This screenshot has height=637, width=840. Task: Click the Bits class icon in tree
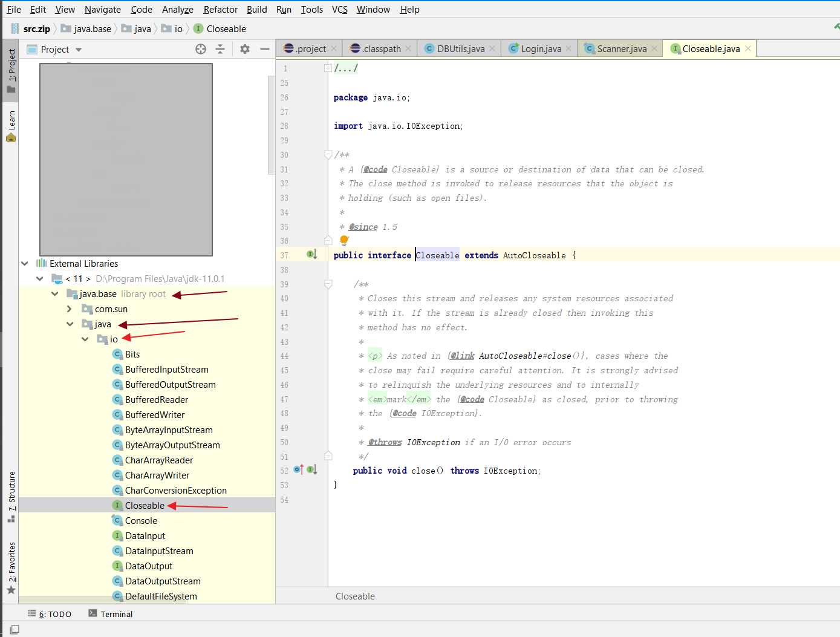pos(118,354)
